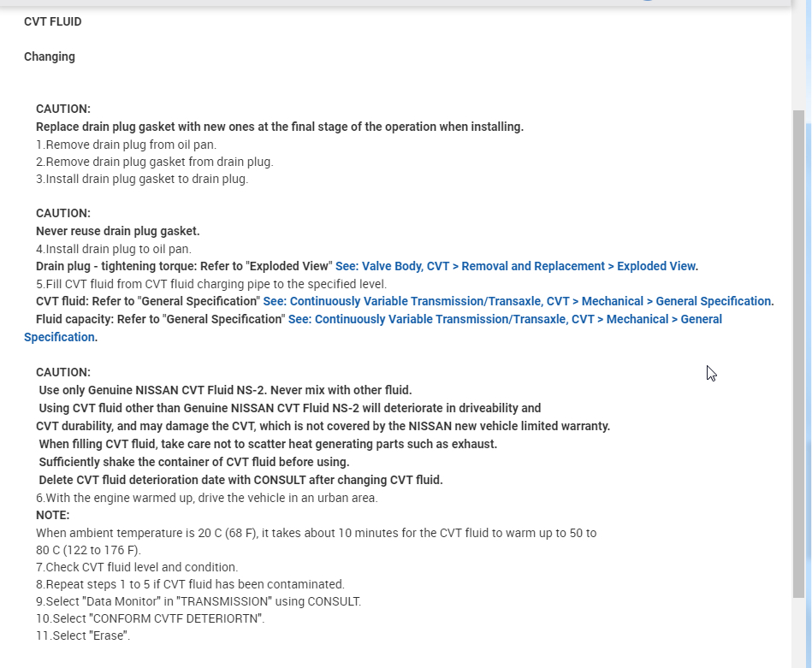
Task: Open General Specification link beside Fluid capacity
Action: click(x=505, y=319)
